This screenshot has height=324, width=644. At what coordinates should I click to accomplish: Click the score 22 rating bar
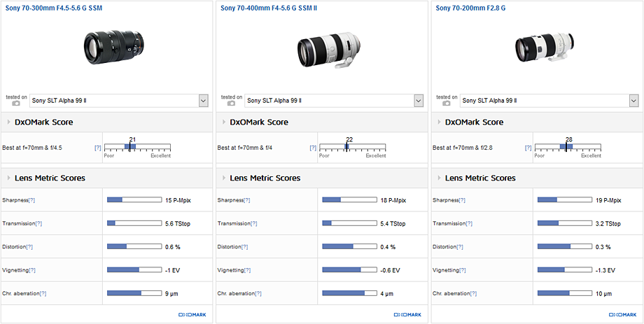(x=353, y=146)
